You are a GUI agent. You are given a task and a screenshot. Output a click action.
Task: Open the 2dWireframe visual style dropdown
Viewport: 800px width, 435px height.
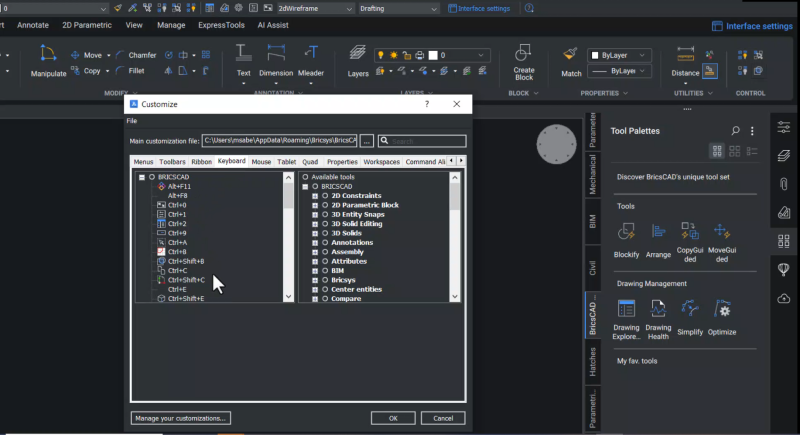pos(315,9)
